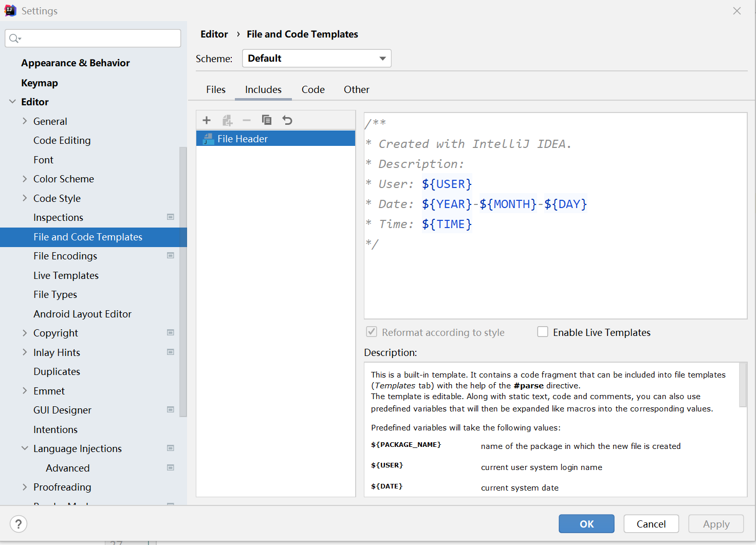The height and width of the screenshot is (545, 756).
Task: Select Duplicates settings
Action: [57, 371]
